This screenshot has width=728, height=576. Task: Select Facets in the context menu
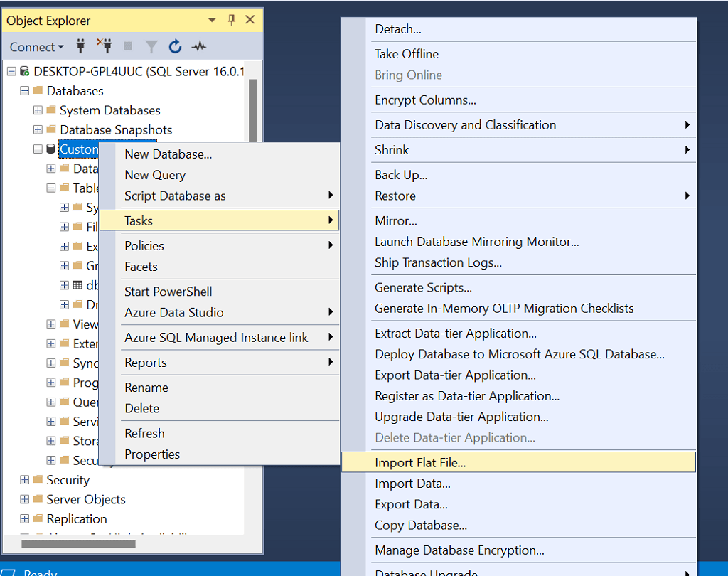pyautogui.click(x=220, y=267)
